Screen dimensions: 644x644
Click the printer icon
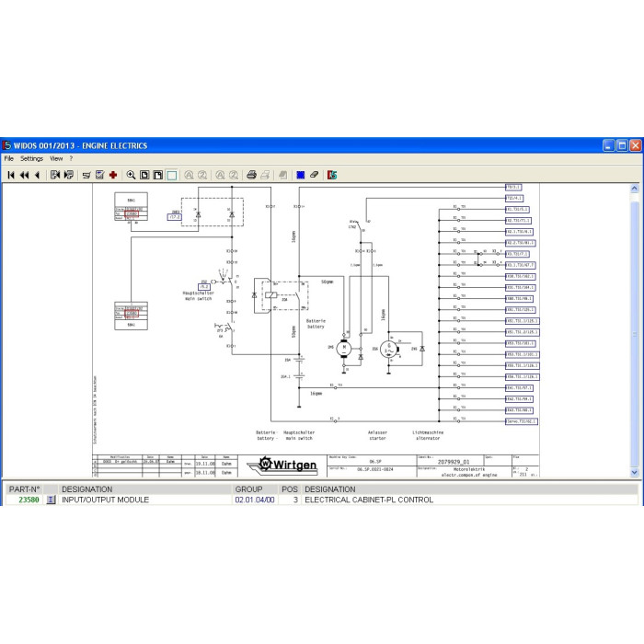(252, 176)
